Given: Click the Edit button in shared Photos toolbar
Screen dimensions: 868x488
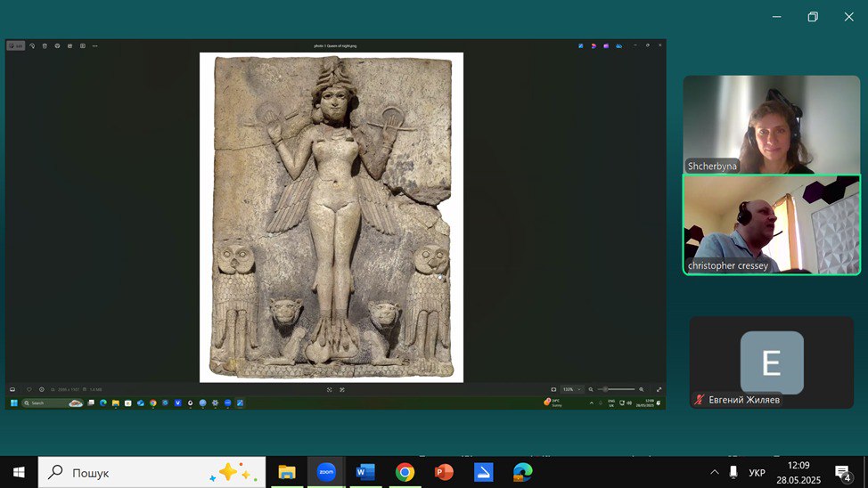Looking at the screenshot, I should point(15,46).
